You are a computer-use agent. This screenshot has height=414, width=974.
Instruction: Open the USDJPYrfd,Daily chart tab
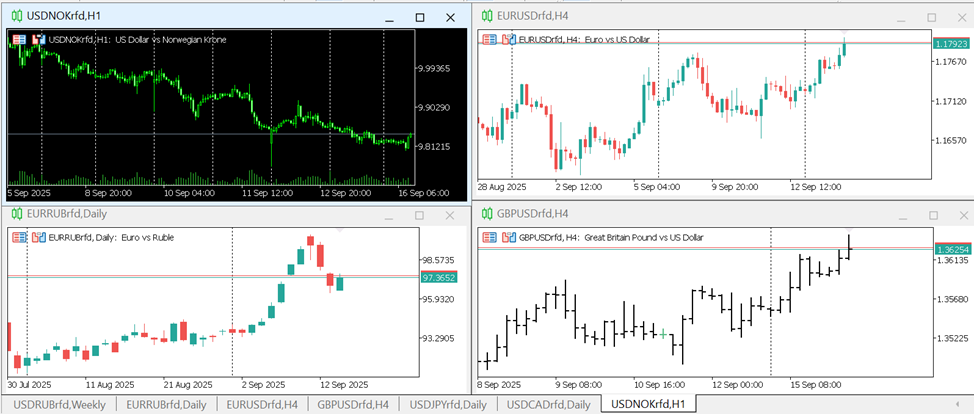point(448,404)
